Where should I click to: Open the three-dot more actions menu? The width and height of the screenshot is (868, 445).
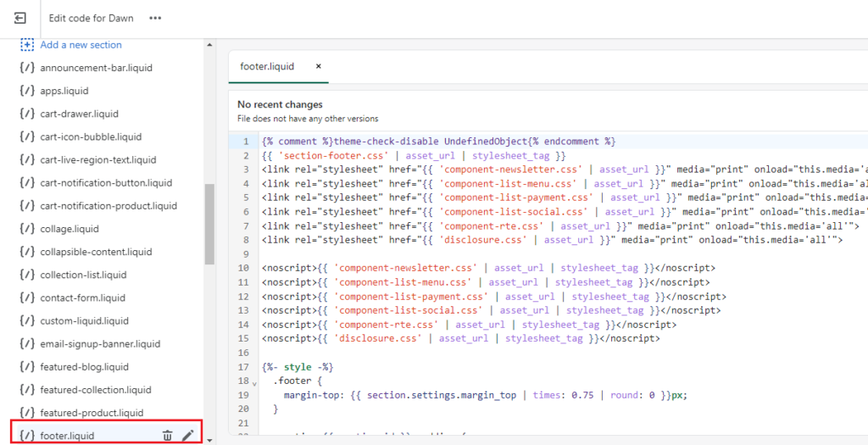[155, 18]
